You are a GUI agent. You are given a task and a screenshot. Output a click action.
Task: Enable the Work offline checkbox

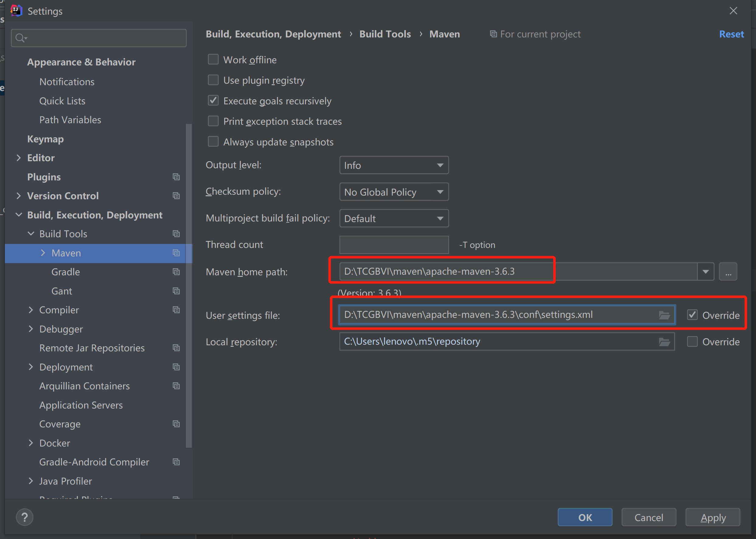[x=213, y=60]
